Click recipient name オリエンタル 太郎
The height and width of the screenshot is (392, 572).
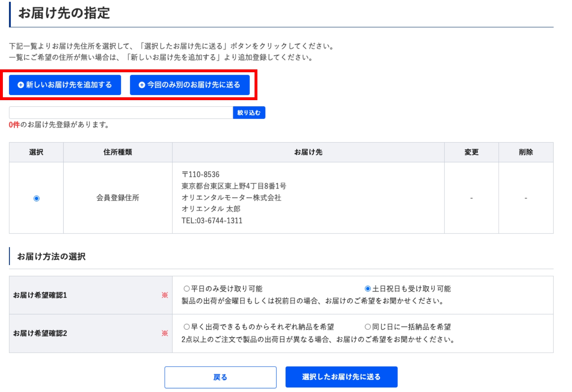[x=211, y=209]
